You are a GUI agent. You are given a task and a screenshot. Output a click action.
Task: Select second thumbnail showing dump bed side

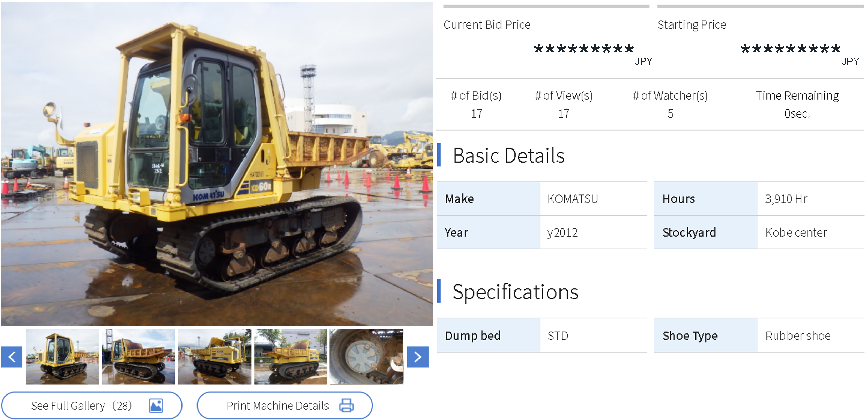pos(139,357)
